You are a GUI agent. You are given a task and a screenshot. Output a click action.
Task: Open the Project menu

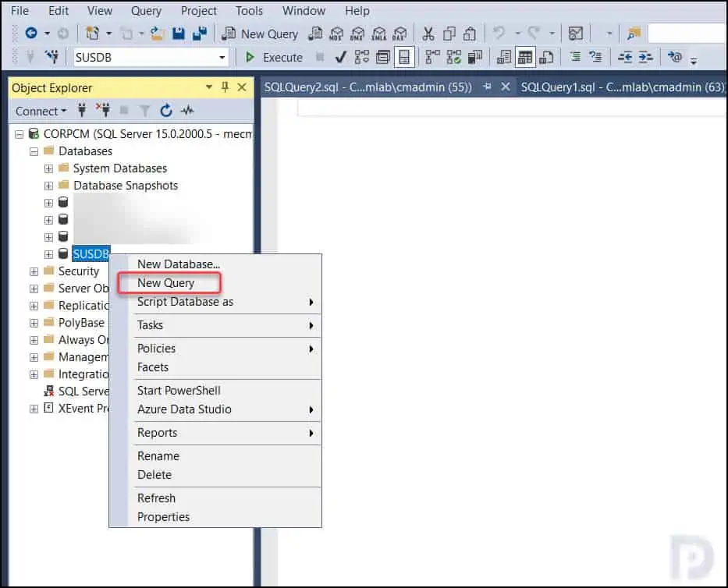[199, 11]
